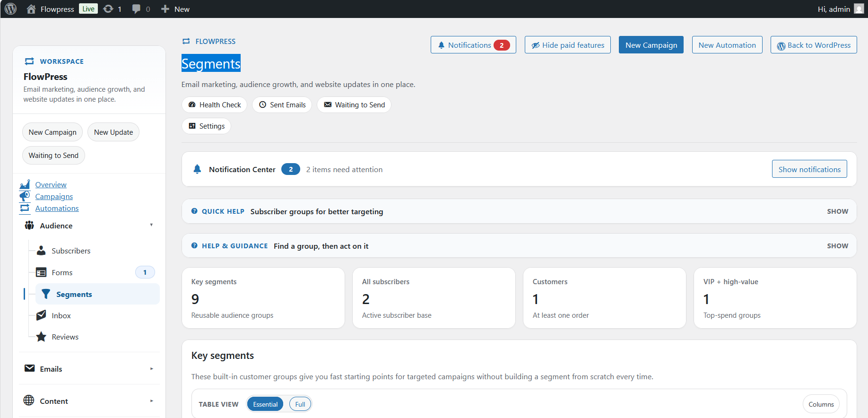Open the Overview link in sidebar

51,184
